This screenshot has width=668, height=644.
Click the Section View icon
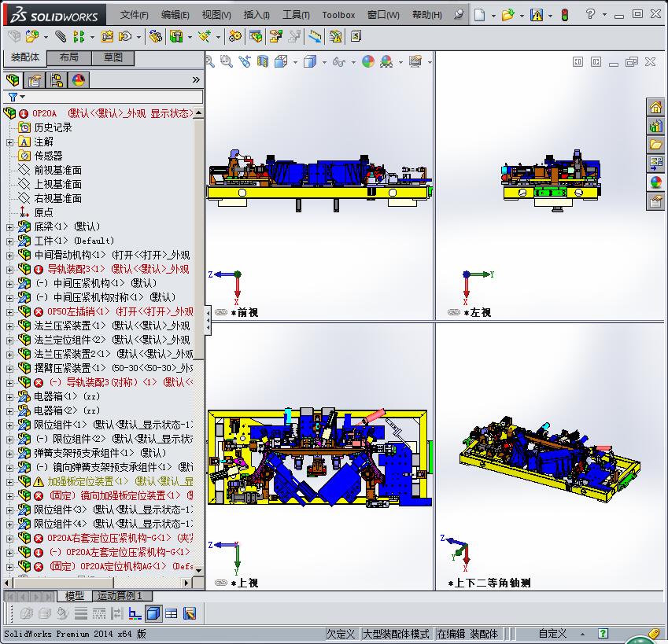click(263, 61)
